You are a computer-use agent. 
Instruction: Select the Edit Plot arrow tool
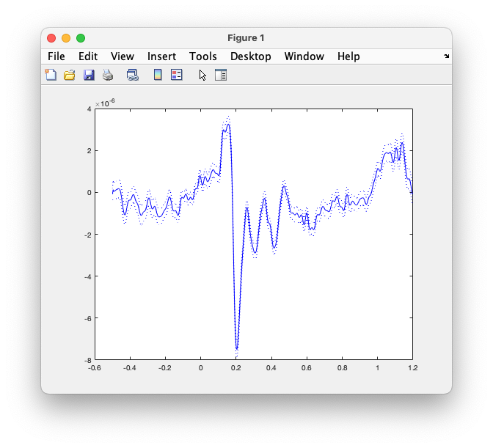(202, 75)
